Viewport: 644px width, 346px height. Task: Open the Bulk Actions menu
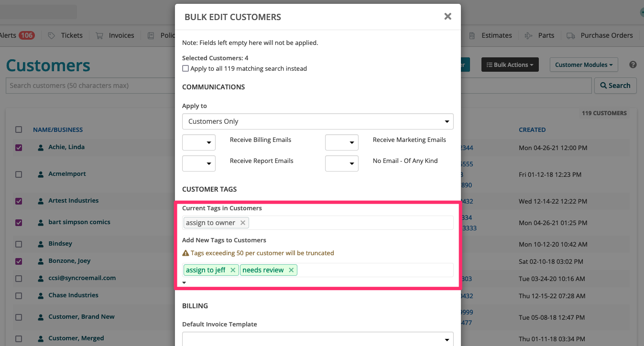510,65
